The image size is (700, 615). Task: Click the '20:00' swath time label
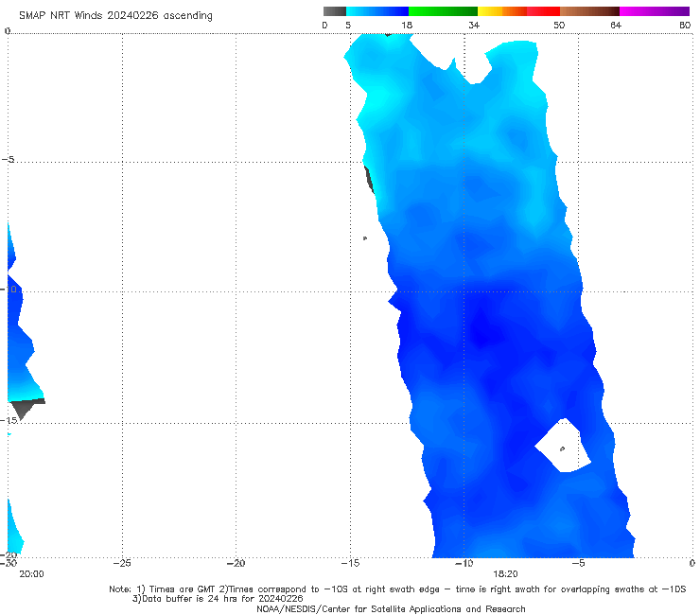[32, 574]
